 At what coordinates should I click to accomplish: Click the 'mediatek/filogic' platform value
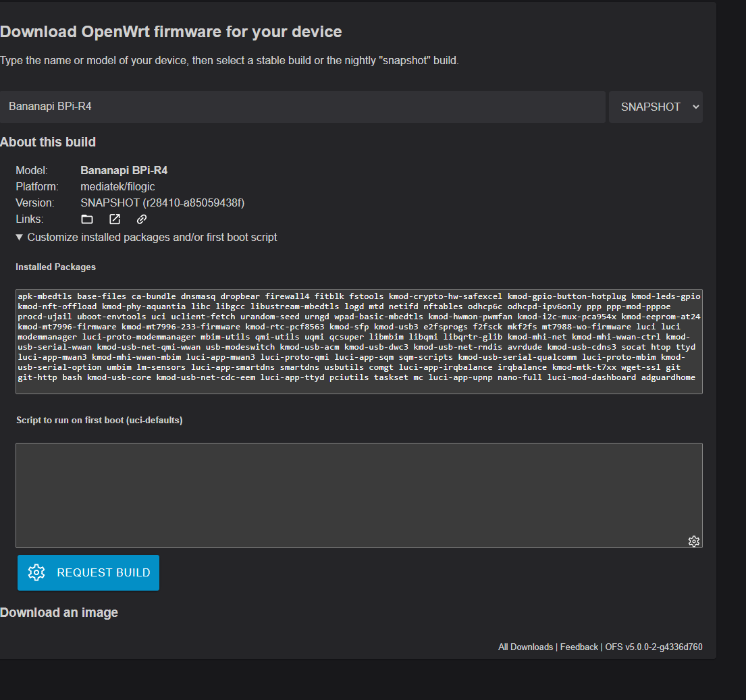tap(117, 186)
